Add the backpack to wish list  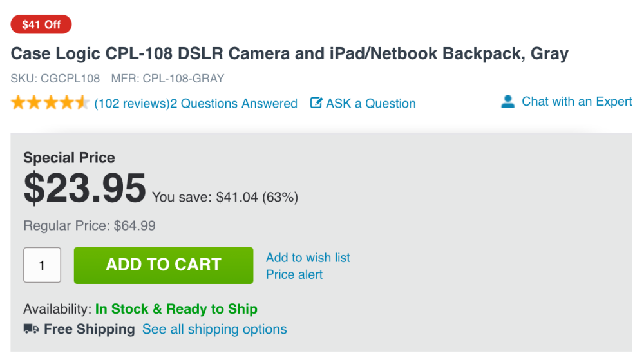308,258
